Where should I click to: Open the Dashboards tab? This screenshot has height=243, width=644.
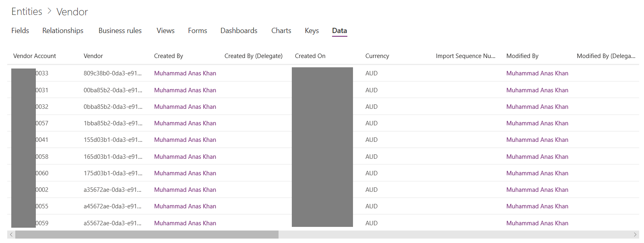[239, 31]
